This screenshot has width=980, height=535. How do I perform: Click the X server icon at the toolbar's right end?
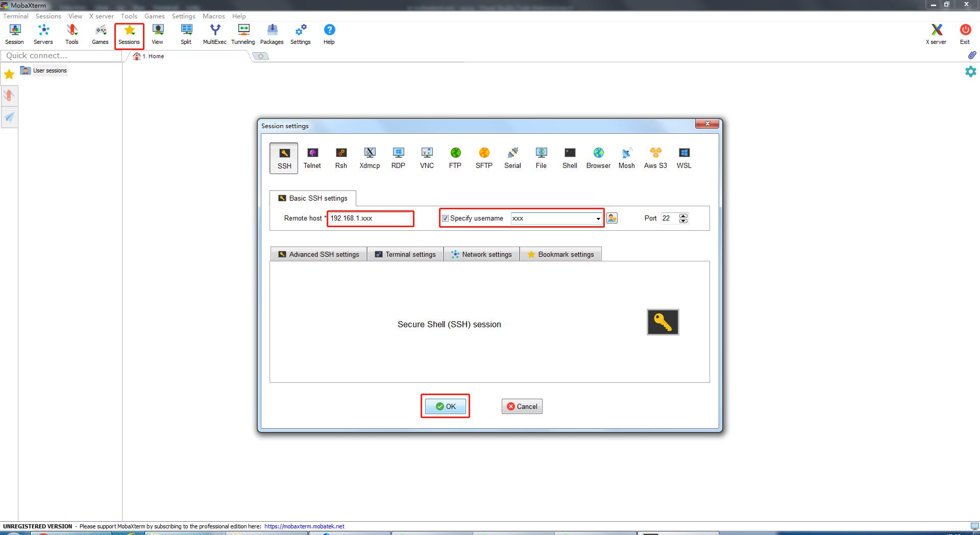pos(936,35)
